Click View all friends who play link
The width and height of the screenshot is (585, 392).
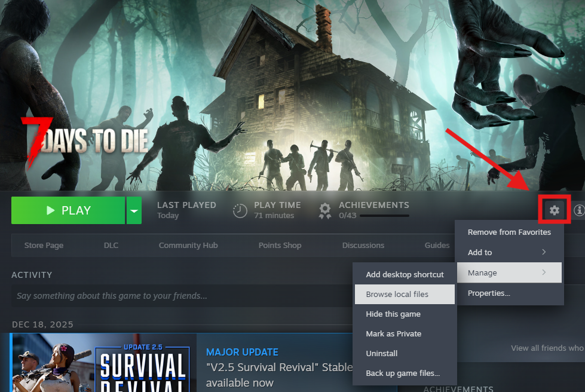click(x=547, y=348)
